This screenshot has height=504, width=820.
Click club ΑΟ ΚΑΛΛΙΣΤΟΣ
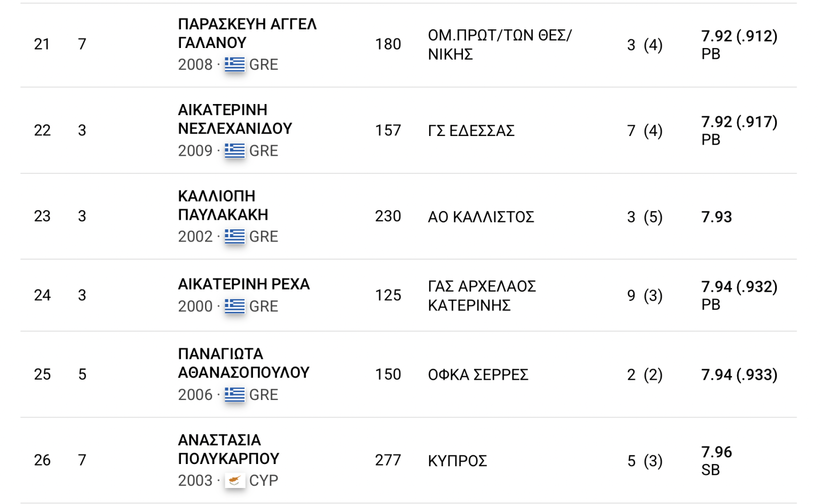click(480, 217)
